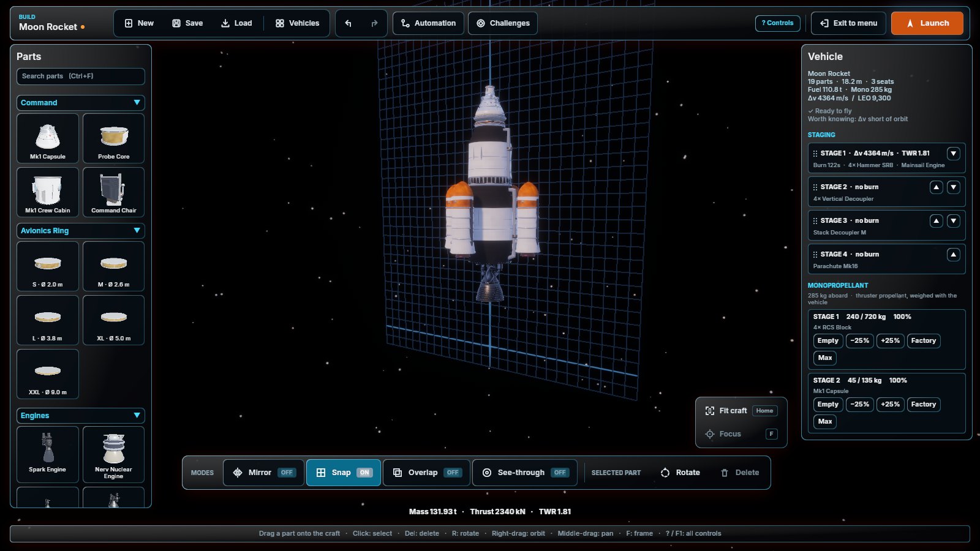Toggle Mirror mode on
This screenshot has width=980, height=551.
[263, 473]
